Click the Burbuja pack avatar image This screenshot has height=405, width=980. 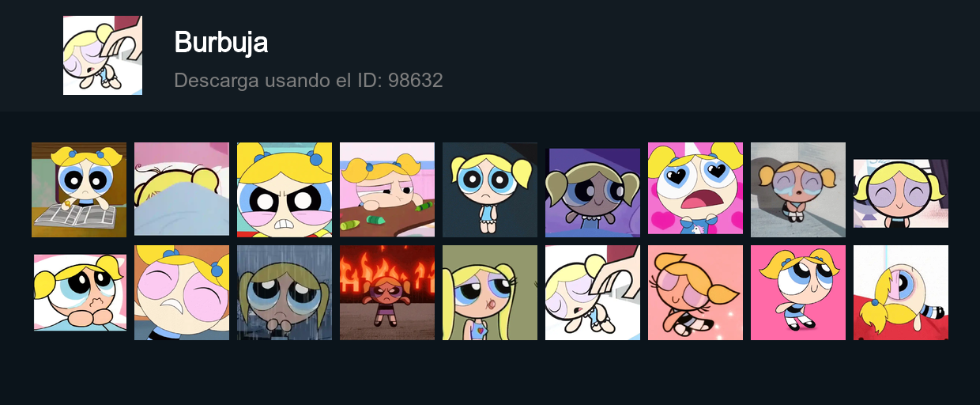(x=103, y=55)
